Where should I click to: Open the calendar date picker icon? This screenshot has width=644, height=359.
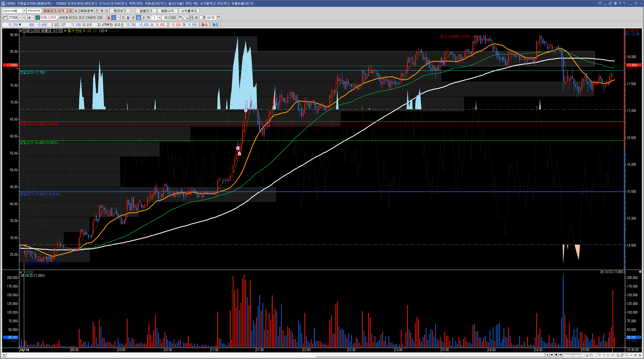pos(219,18)
